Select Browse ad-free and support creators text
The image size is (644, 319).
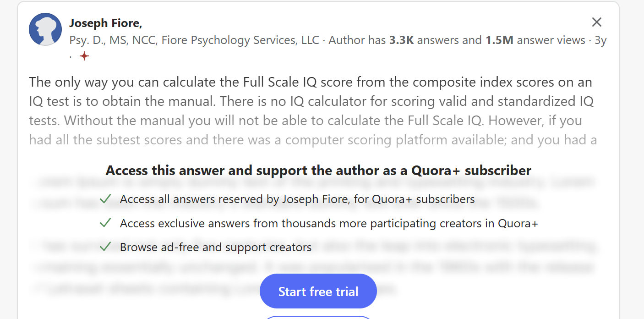216,247
